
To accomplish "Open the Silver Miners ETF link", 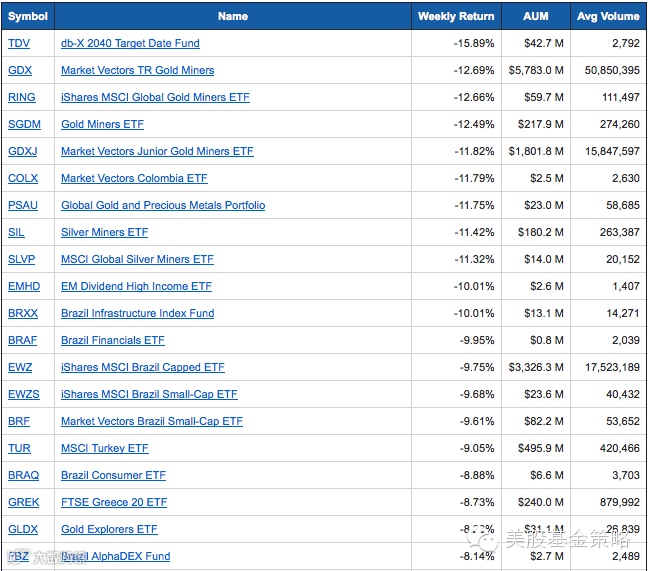I will coord(104,232).
